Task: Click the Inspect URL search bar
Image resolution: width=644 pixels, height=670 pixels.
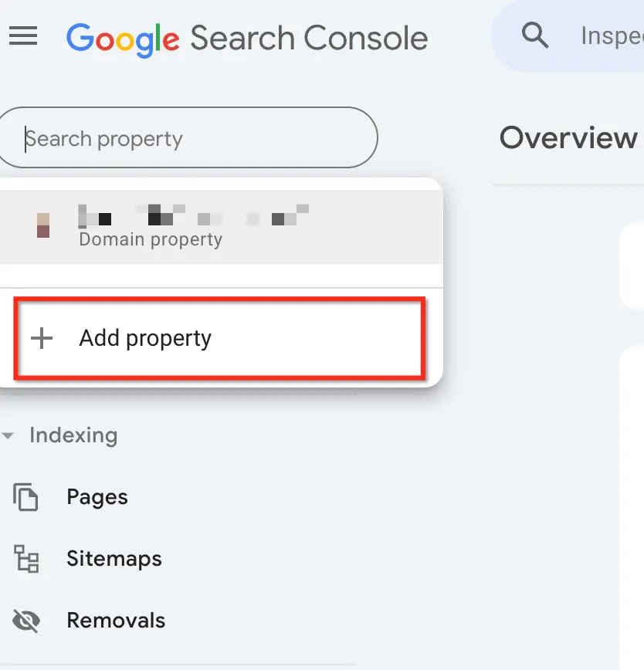Action: pyautogui.click(x=568, y=36)
